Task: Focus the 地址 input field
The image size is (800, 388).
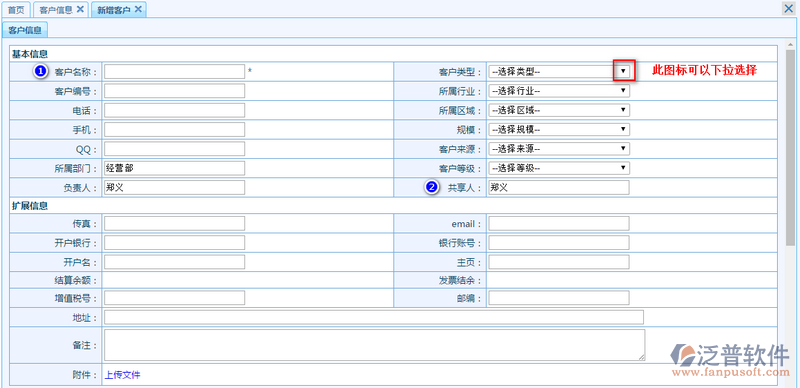Action: coord(374,318)
